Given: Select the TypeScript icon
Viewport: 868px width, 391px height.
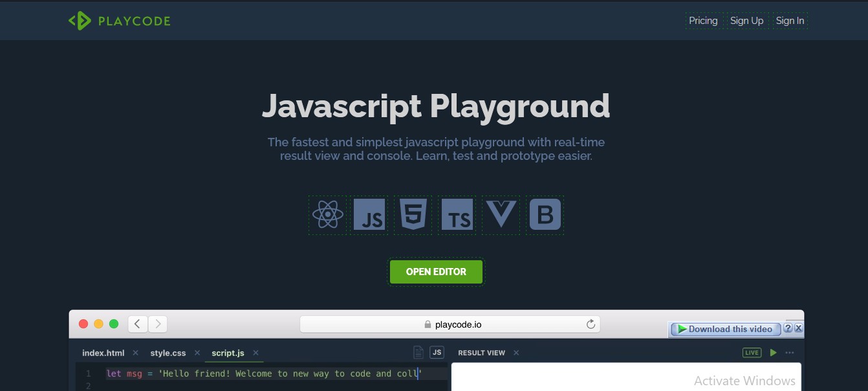Looking at the screenshot, I should [x=457, y=215].
